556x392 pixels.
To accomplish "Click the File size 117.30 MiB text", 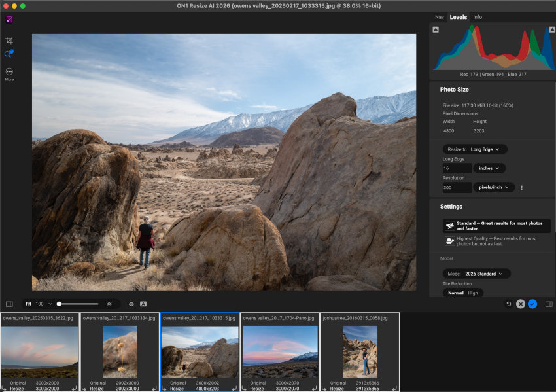I will (478, 105).
